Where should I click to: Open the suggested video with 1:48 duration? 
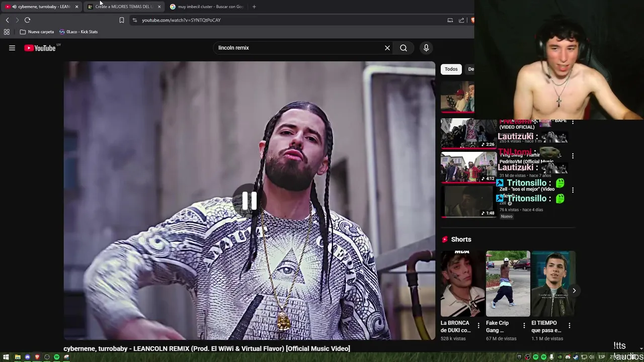[468, 202]
